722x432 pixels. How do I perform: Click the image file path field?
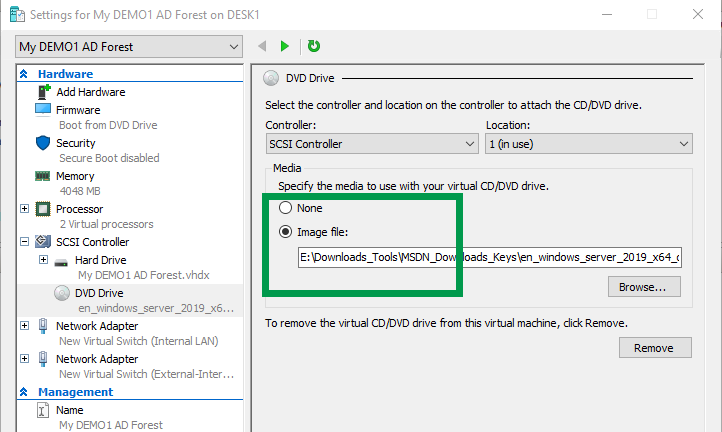point(490,257)
